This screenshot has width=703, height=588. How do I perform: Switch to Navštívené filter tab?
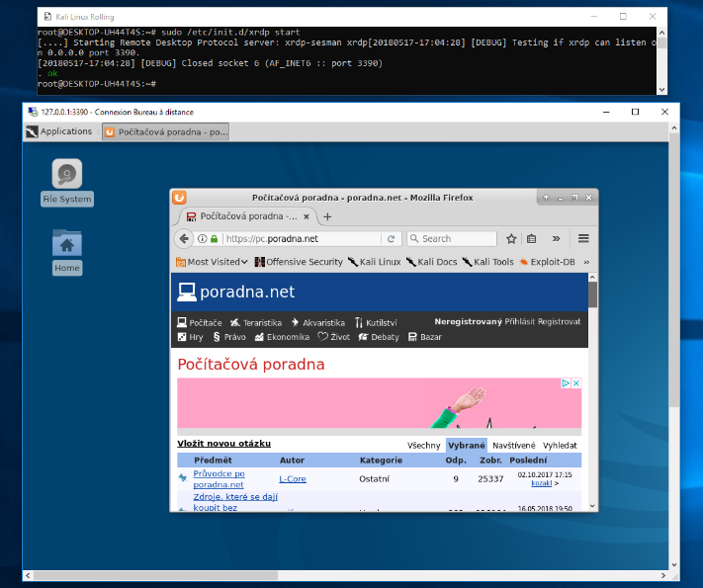514,446
